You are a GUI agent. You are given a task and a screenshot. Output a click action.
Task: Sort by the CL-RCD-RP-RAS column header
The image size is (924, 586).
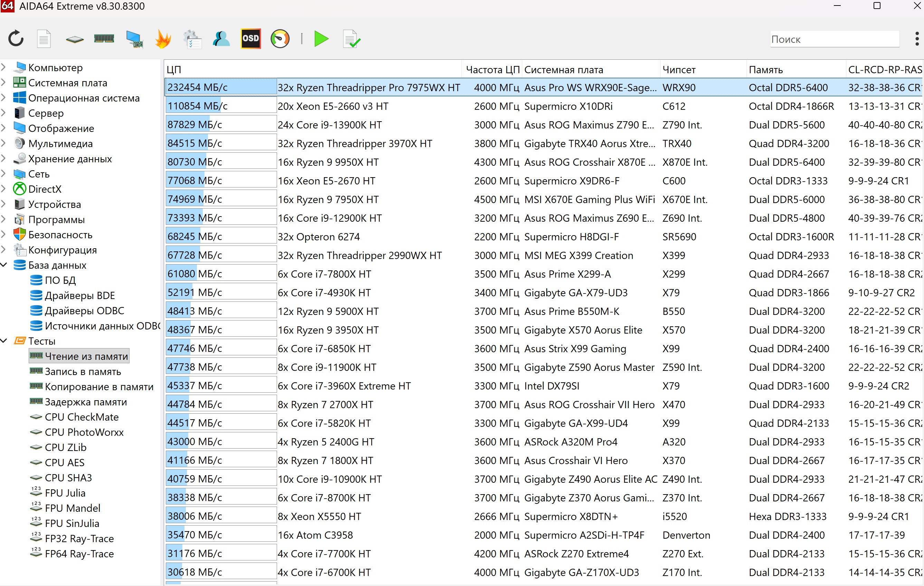885,69
